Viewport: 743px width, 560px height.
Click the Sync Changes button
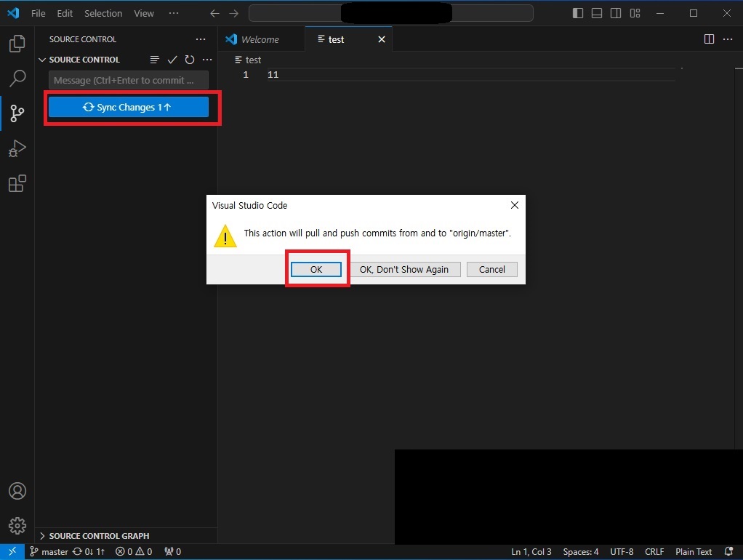(129, 107)
